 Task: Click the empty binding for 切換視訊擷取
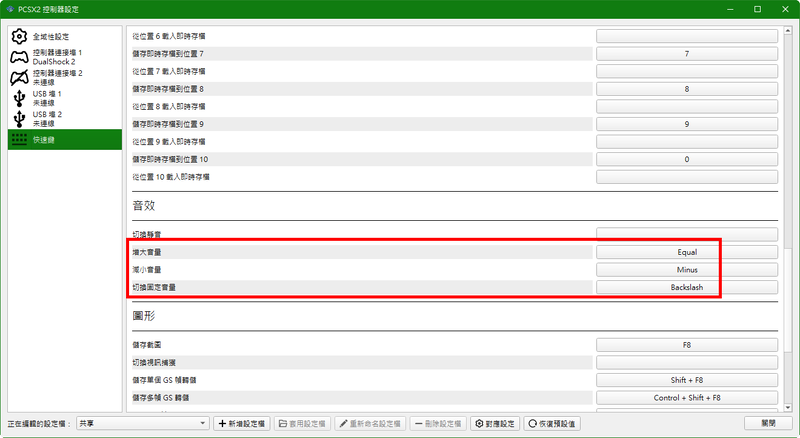tap(687, 362)
